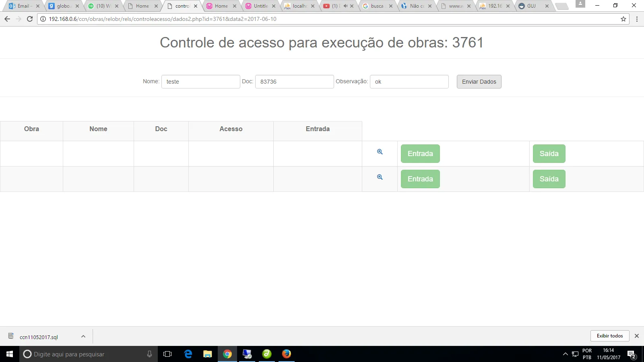
Task: Click Exibir todos in the downloads bar
Action: point(610,336)
